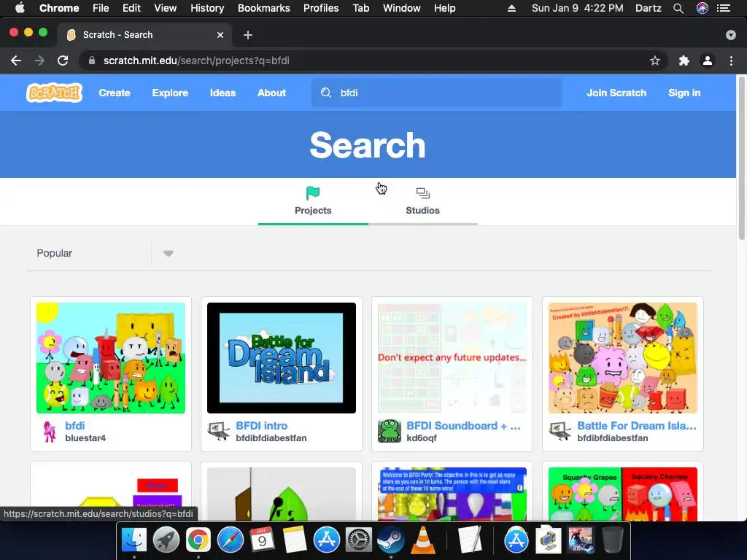Open the bfdi characters thumbnail by bluestar4
747x560 pixels.
coord(111,358)
